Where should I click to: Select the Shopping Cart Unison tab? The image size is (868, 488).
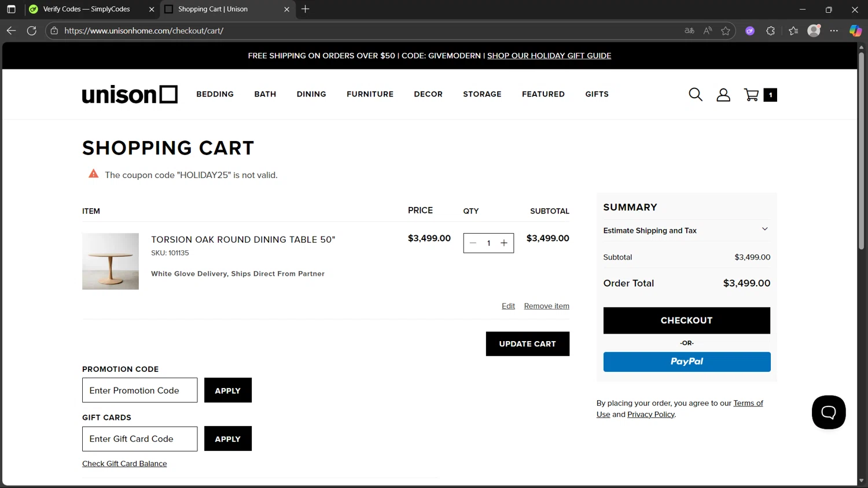[x=227, y=9]
